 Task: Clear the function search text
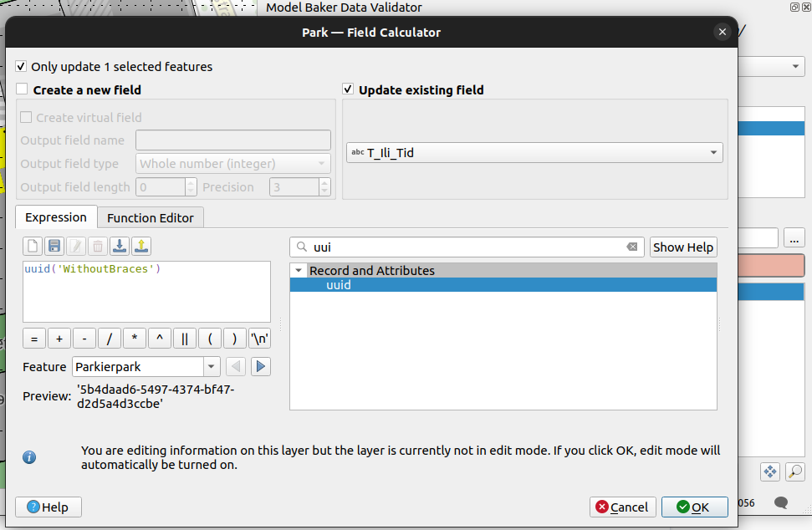(x=632, y=247)
